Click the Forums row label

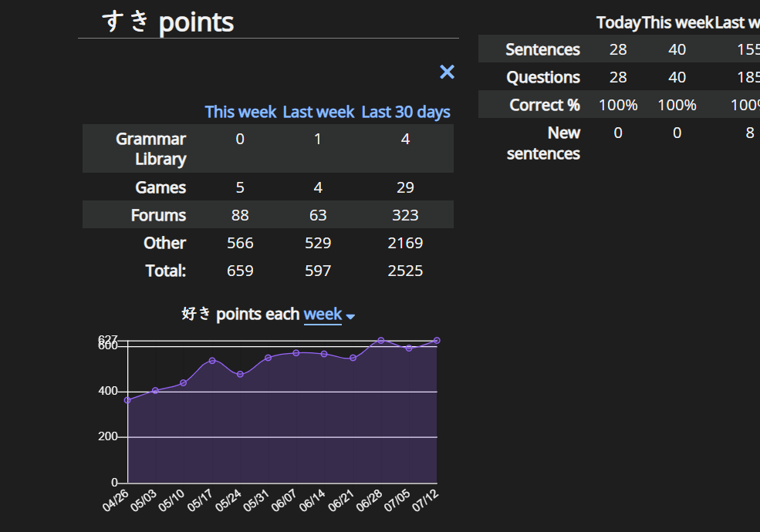(158, 215)
